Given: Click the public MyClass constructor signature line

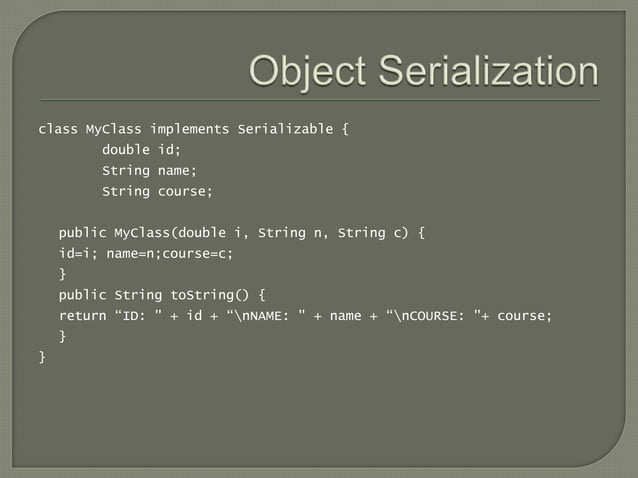Looking at the screenshot, I should click(x=242, y=233).
